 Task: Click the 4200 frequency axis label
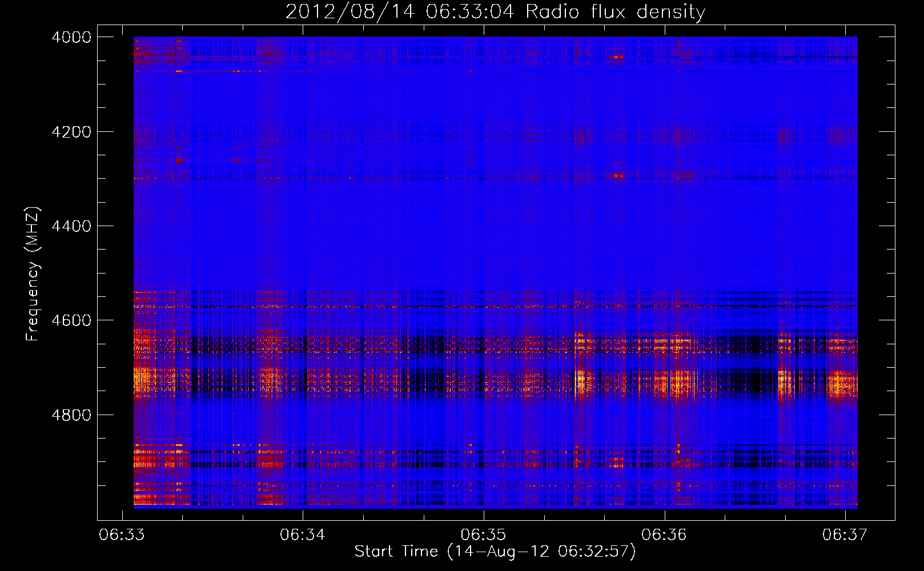71,132
